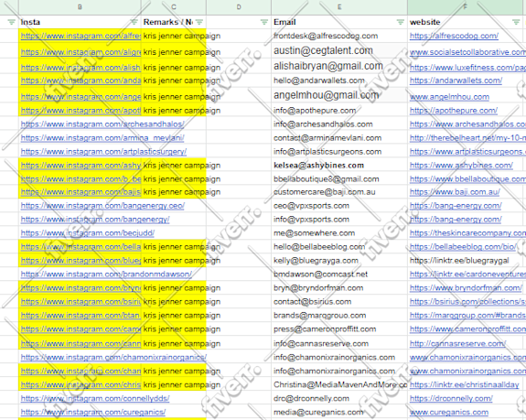
Task: Select the info@apothepure.com email cell
Action: tap(339, 111)
